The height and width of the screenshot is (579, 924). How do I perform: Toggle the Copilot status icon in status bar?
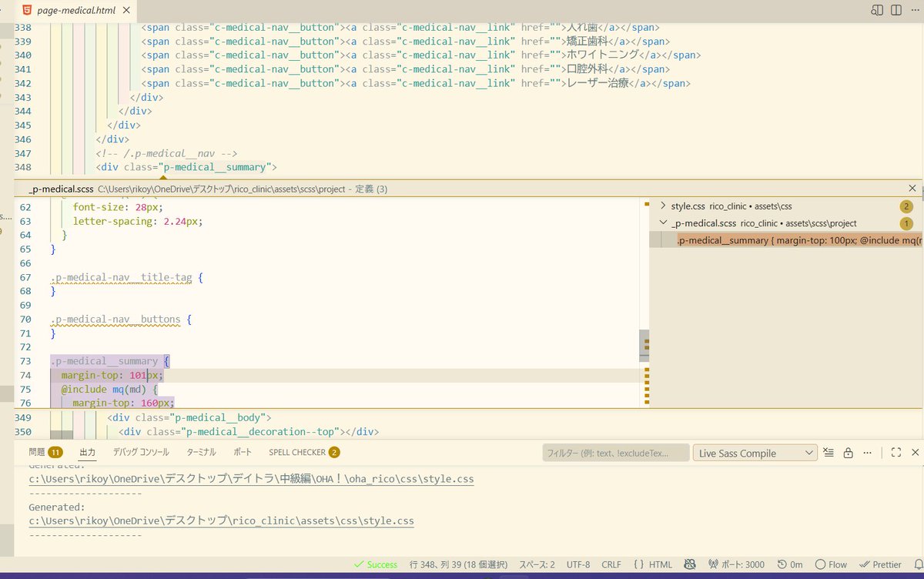tap(689, 564)
